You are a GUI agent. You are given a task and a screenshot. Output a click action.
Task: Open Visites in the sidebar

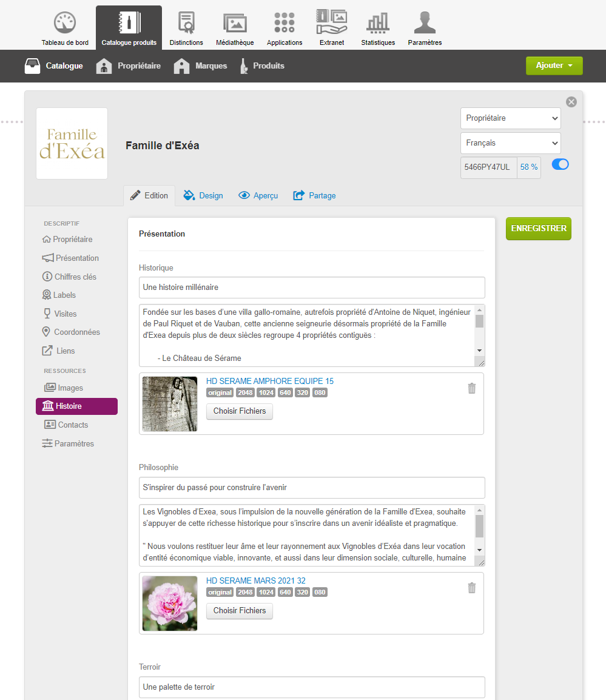tap(60, 314)
